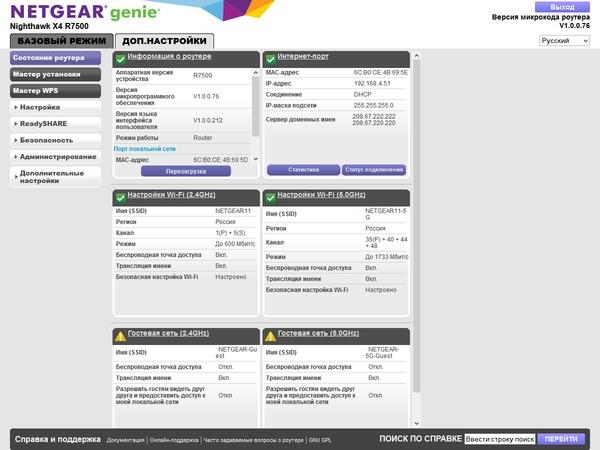Click router info panel scroll down arrow

click(x=256, y=159)
